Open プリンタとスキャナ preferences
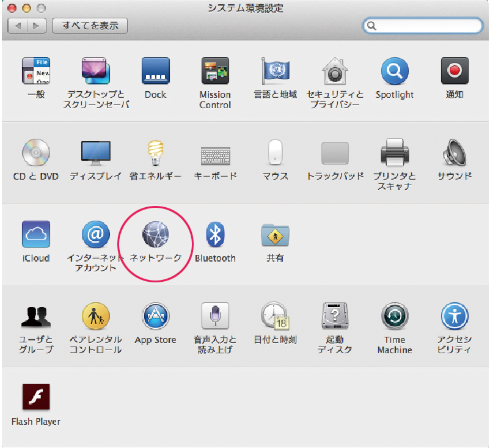The height and width of the screenshot is (448, 490). click(395, 153)
